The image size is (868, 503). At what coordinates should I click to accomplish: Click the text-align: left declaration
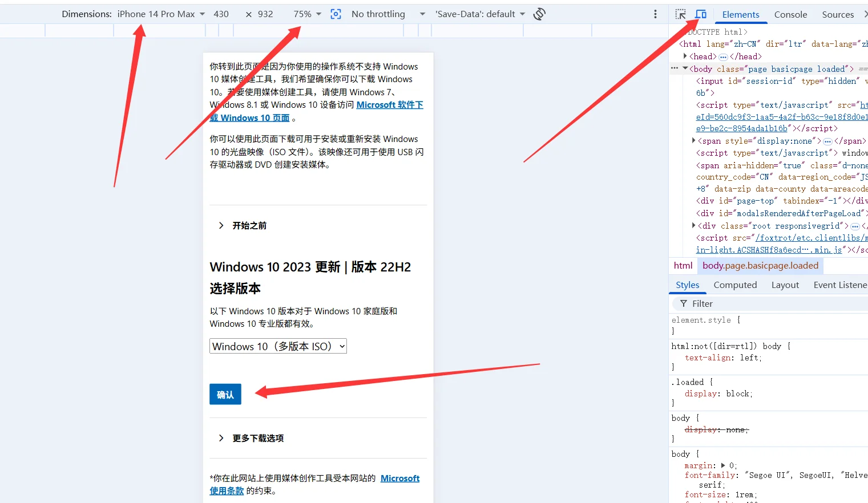tap(723, 358)
